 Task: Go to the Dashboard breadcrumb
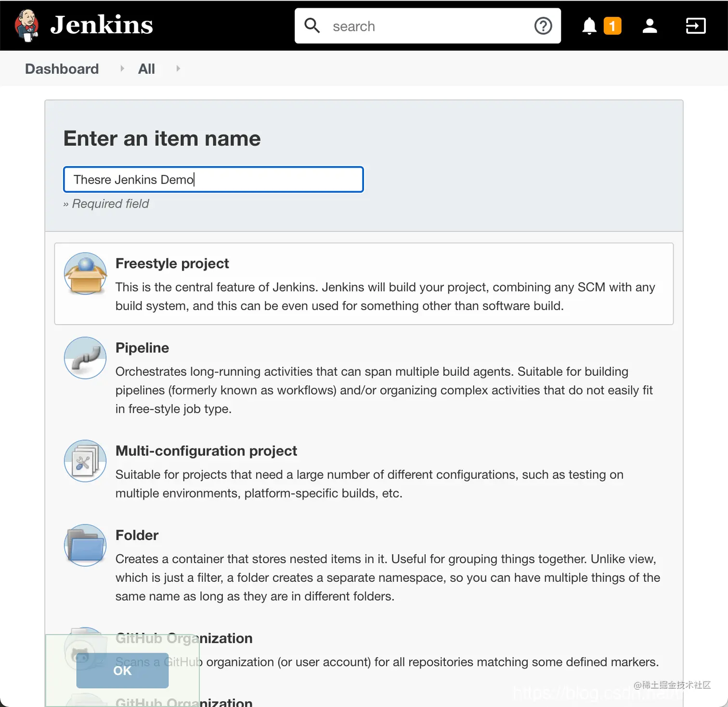tap(62, 69)
